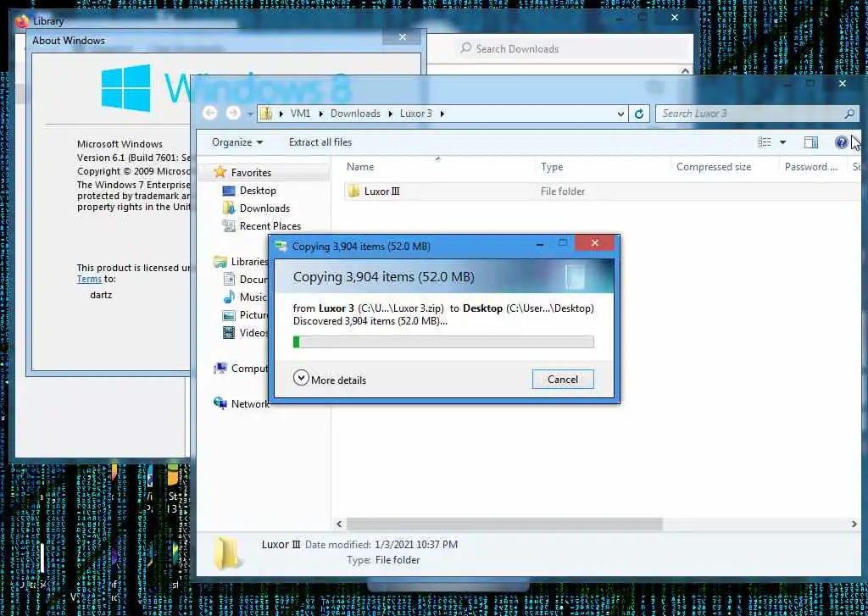Open view options dropdown arrow
868x616 pixels.
(x=782, y=142)
